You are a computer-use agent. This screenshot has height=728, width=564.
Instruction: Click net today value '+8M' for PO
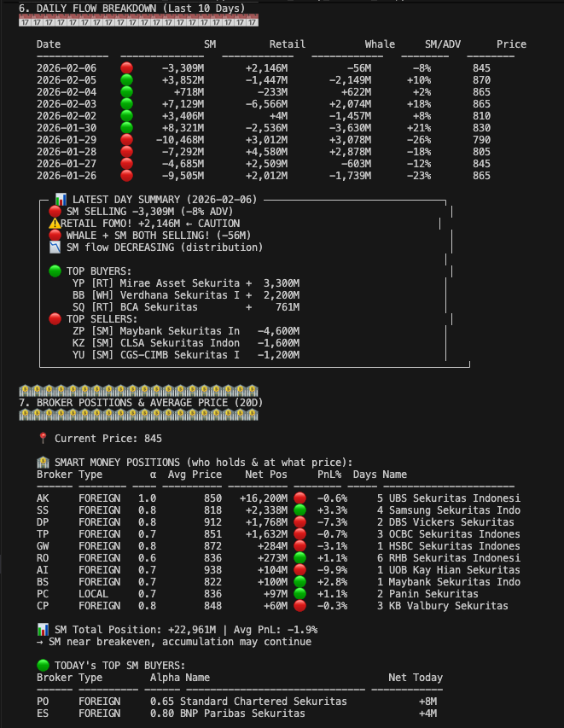click(x=427, y=701)
